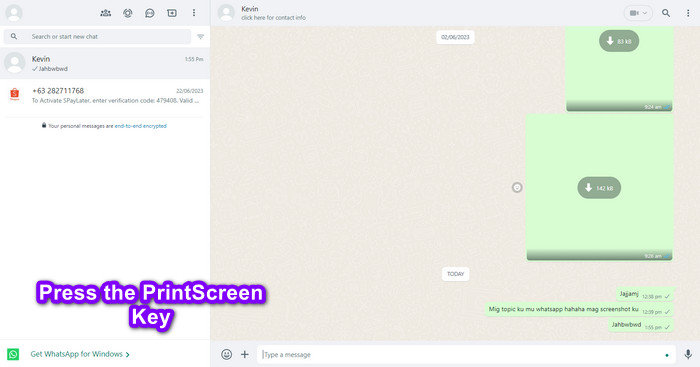
Task: Click the 22/06/2023 date on +63 chat
Action: point(189,91)
